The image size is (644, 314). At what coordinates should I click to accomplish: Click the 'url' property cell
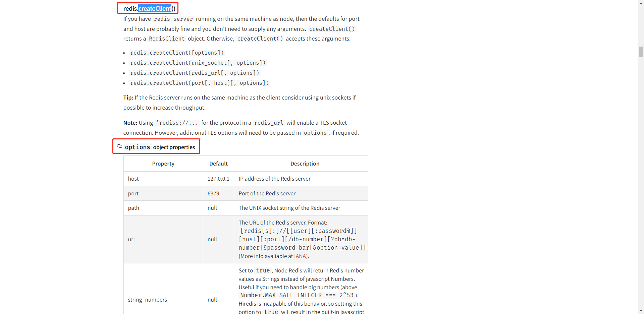pyautogui.click(x=163, y=239)
